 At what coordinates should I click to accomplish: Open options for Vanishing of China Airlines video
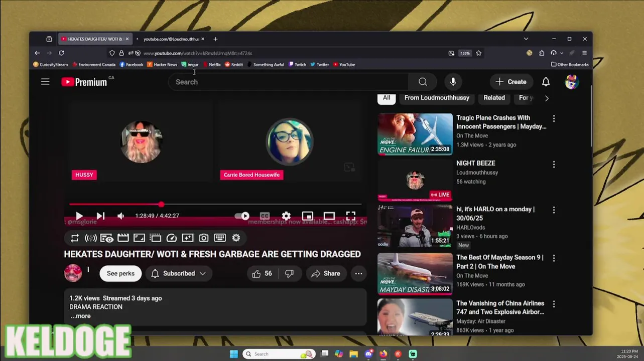point(554,304)
